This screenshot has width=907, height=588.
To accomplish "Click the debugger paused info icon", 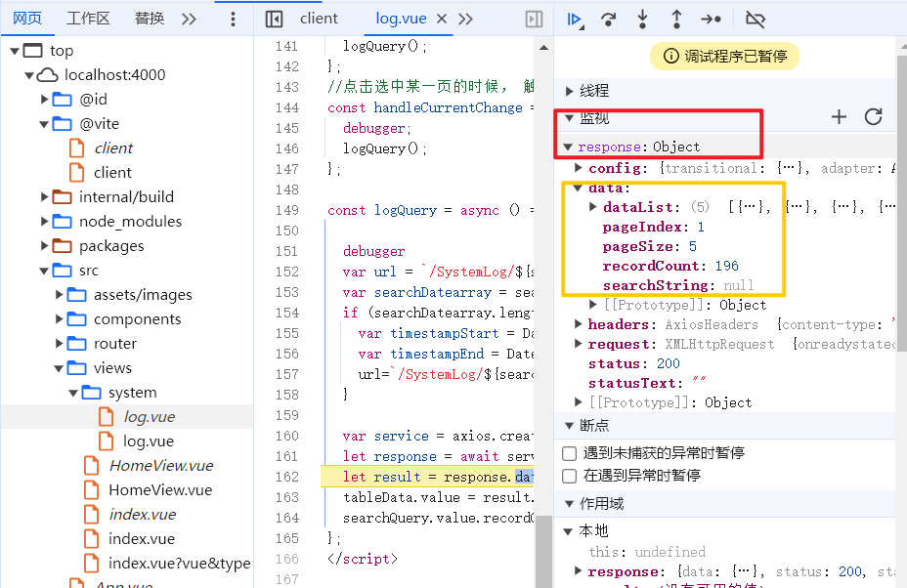I will (671, 56).
